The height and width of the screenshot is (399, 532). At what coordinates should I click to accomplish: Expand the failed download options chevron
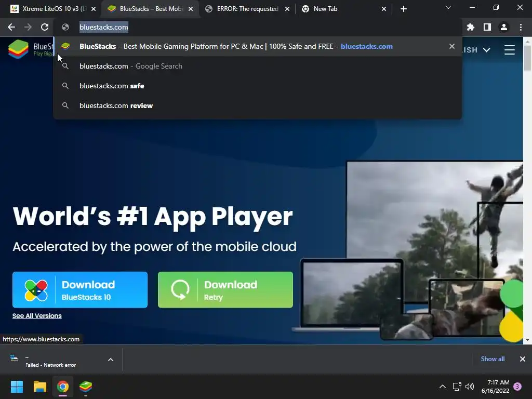click(111, 360)
